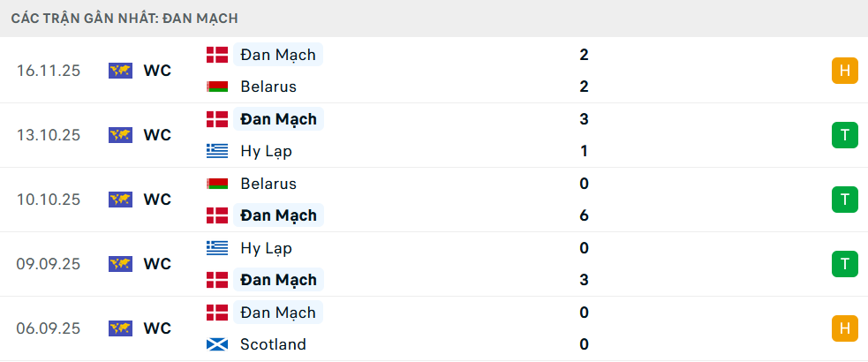
Task: Click the WC world map icon for 10.10.25
Action: click(120, 200)
